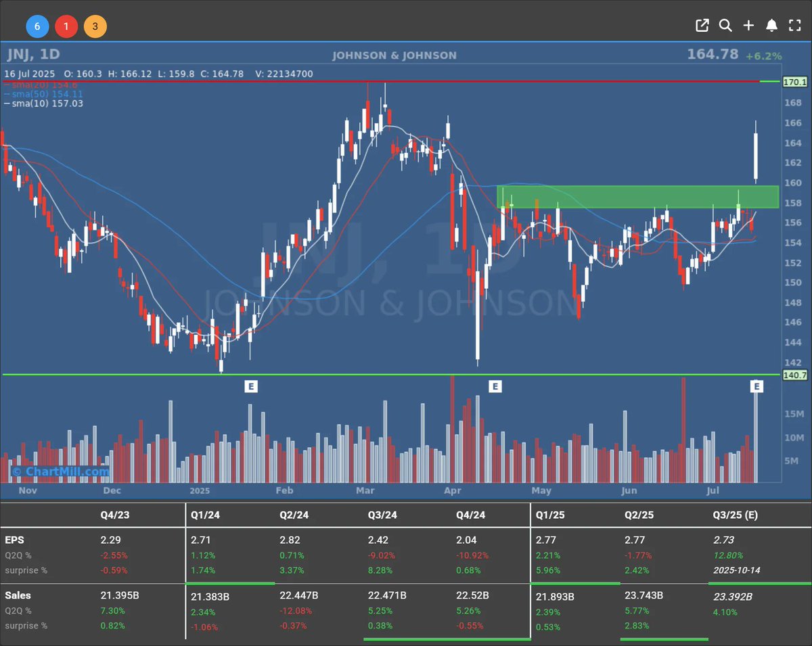Screen dimensions: 812x646
Task: Click the earnings E marker in July
Action: click(x=757, y=387)
